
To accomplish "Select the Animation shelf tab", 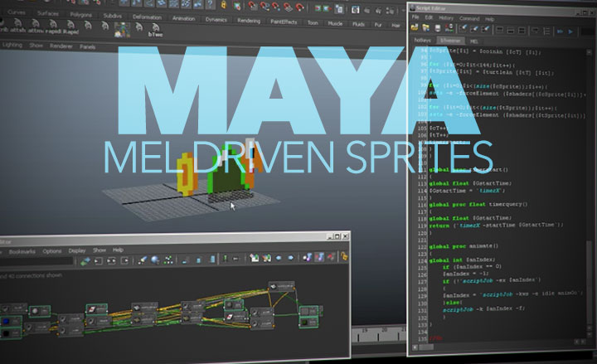I will [x=183, y=18].
